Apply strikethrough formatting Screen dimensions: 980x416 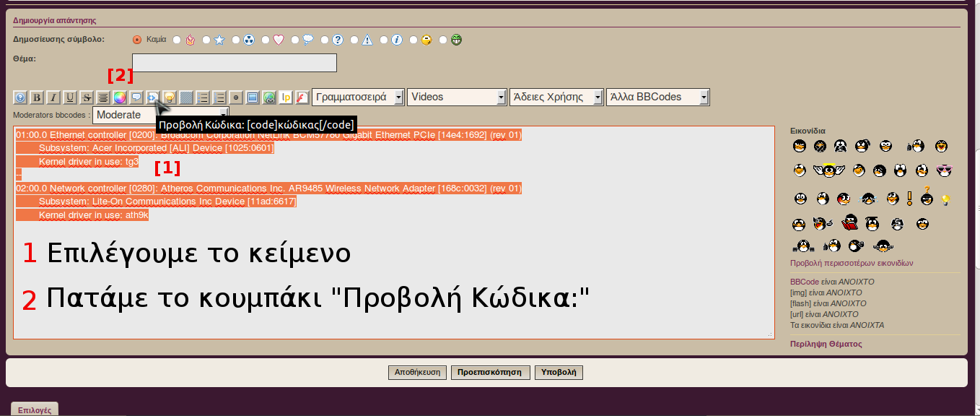coord(87,97)
